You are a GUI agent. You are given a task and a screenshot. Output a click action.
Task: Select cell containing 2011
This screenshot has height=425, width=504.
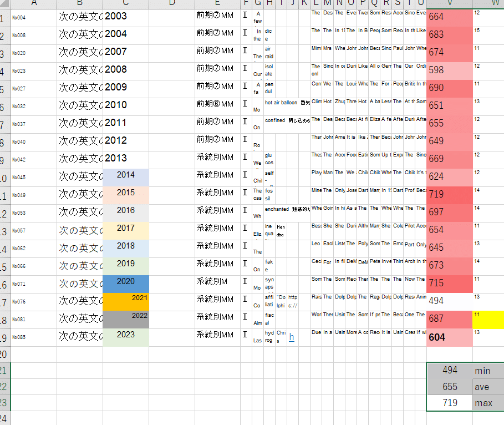point(126,124)
